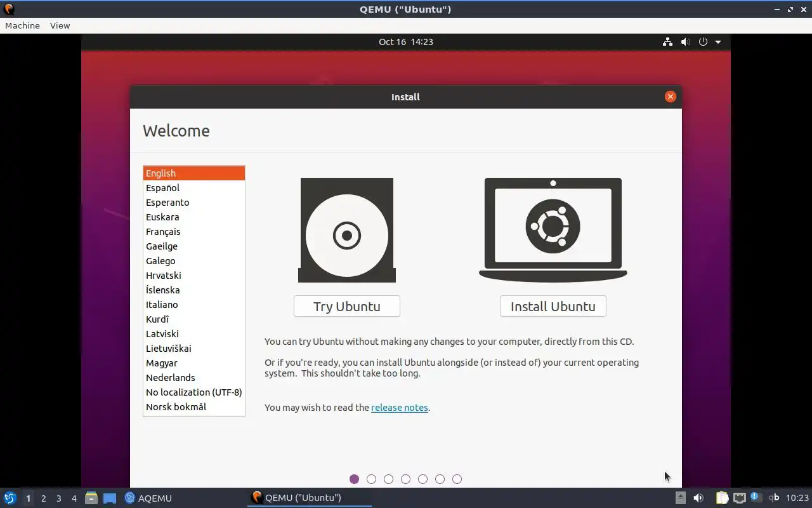This screenshot has height=508, width=812.
Task: Open the QEMU Machine menu
Action: pos(22,25)
